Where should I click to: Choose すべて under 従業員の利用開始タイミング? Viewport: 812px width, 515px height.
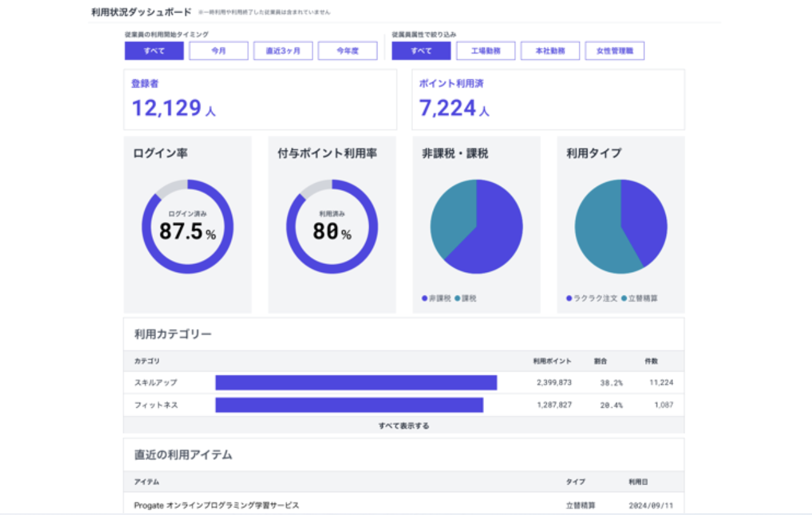point(154,51)
